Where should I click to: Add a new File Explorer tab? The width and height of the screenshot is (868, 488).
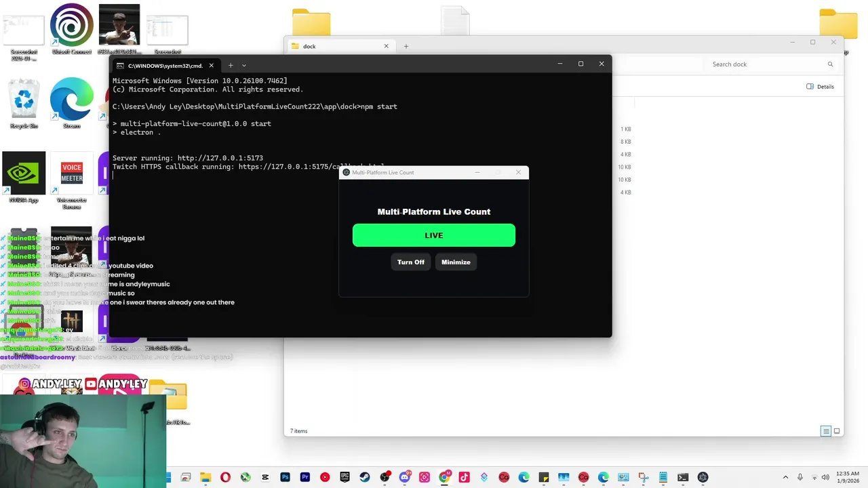(406, 46)
